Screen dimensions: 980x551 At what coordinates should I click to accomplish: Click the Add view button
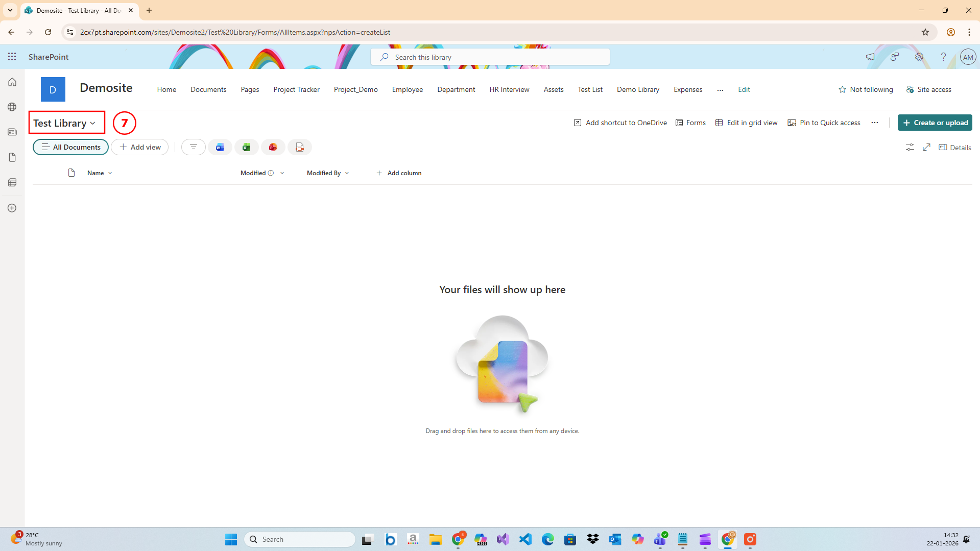(x=140, y=147)
